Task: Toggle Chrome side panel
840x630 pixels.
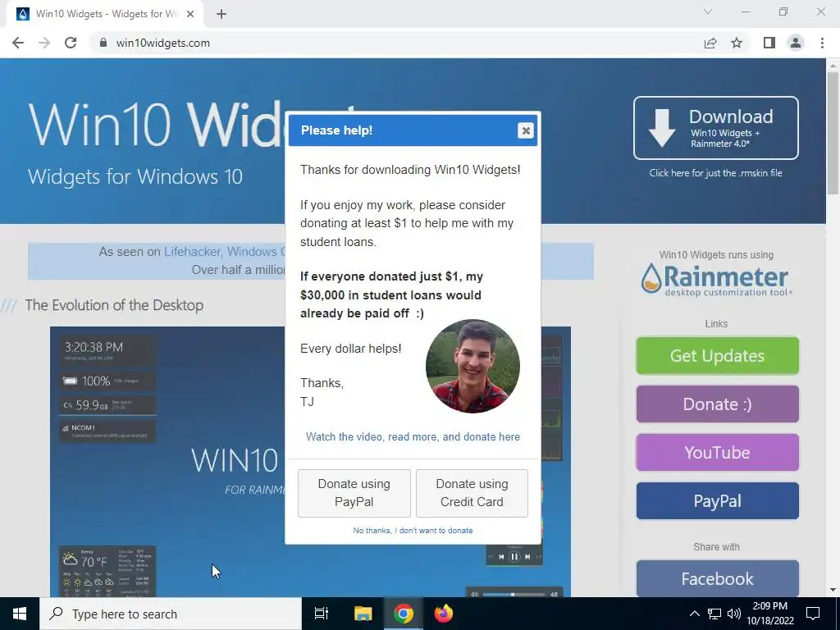Action: click(x=769, y=43)
